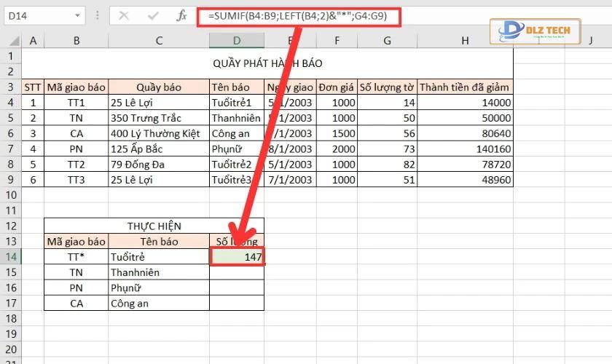Click the Select All corner triangle

click(14, 41)
